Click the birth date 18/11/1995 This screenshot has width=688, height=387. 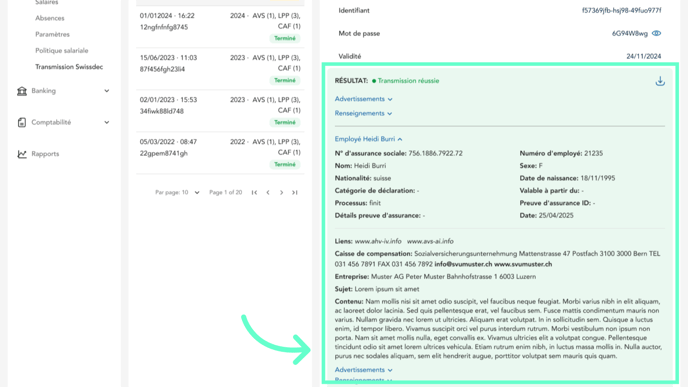(598, 178)
